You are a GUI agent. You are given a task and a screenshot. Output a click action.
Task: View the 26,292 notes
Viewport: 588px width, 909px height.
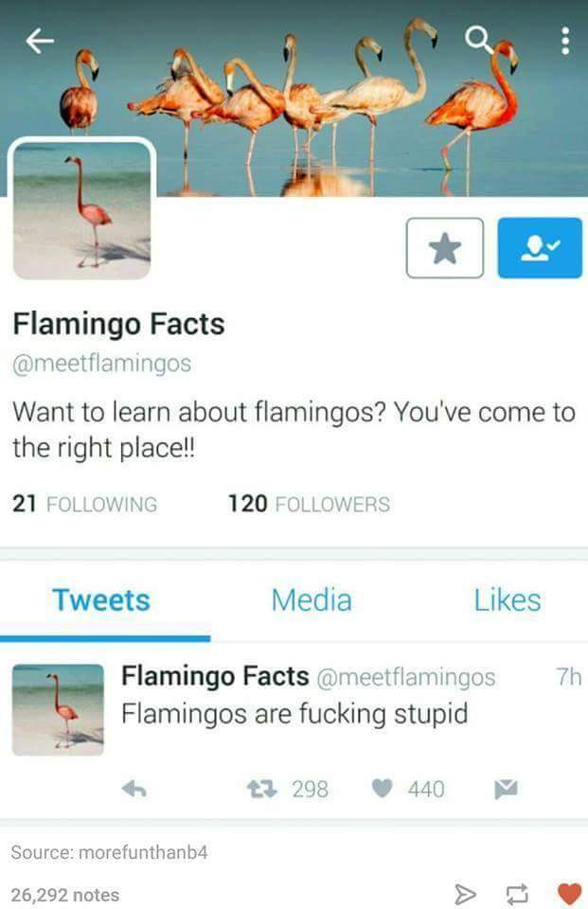click(x=65, y=895)
